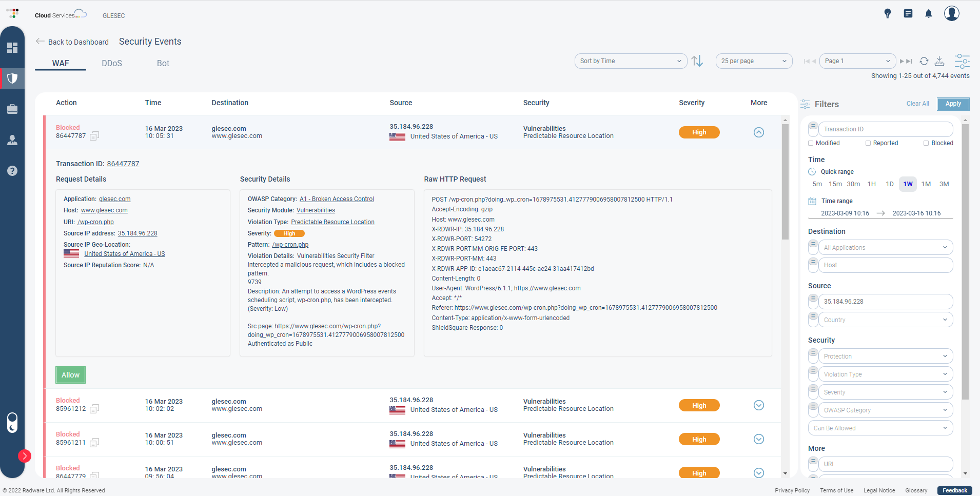
Task: Select 1H quick range
Action: click(872, 184)
